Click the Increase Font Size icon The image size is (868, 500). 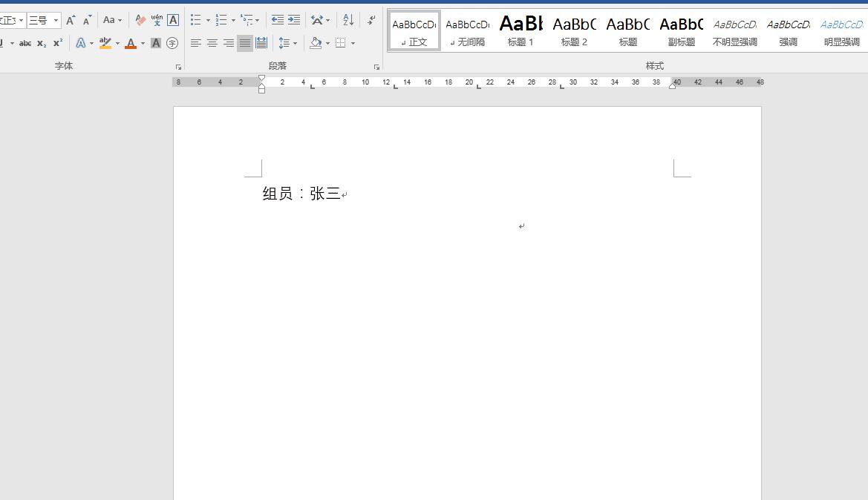[71, 21]
